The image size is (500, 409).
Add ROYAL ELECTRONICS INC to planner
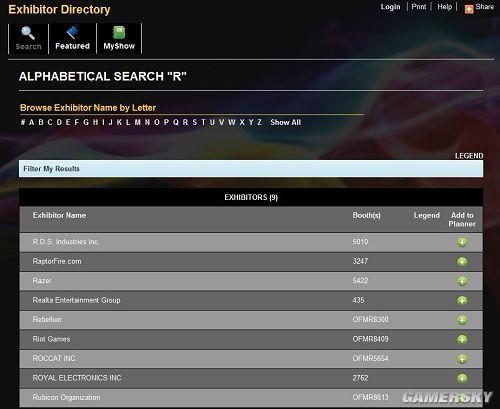coord(462,378)
